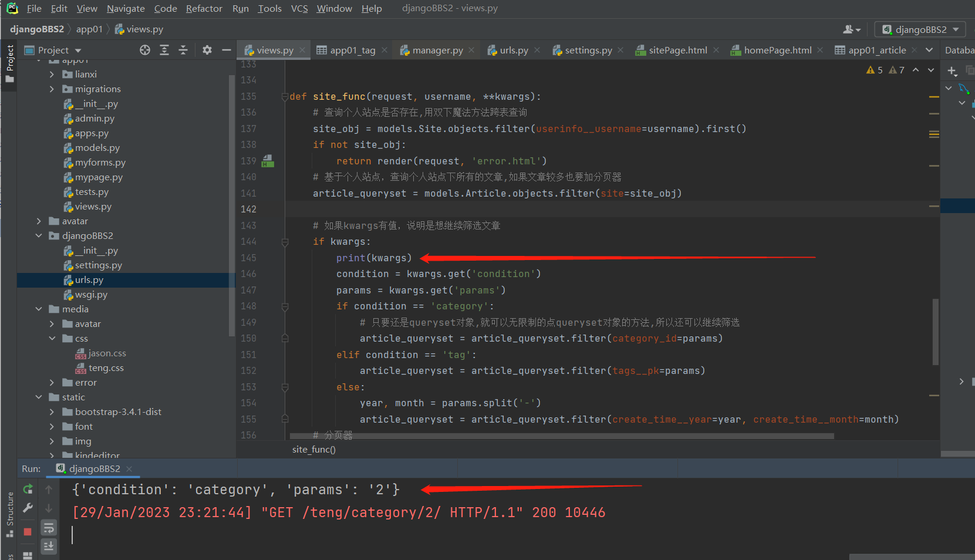Open the Tools menu

(270, 8)
